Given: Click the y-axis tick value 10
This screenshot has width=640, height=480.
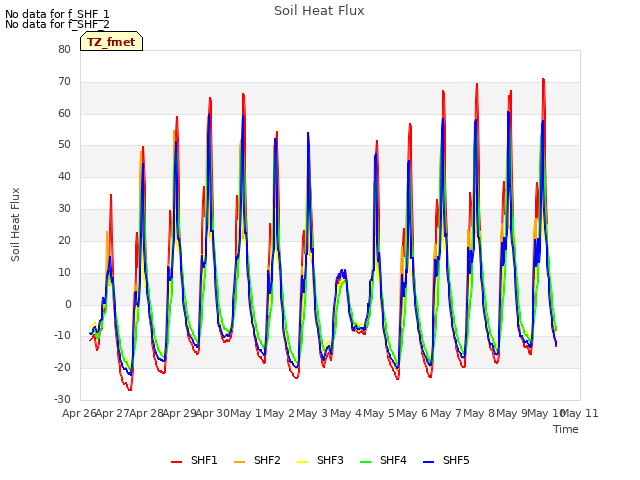Looking at the screenshot, I should (x=64, y=272).
